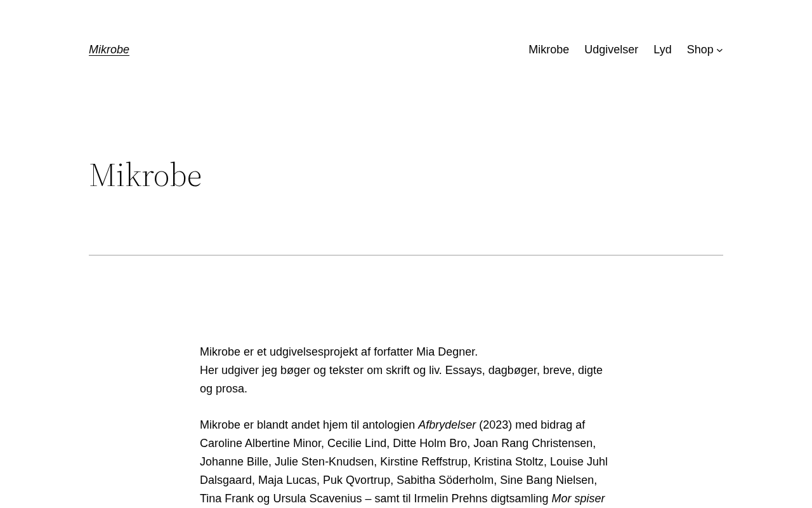Click the year (2023) in the text

(495, 425)
